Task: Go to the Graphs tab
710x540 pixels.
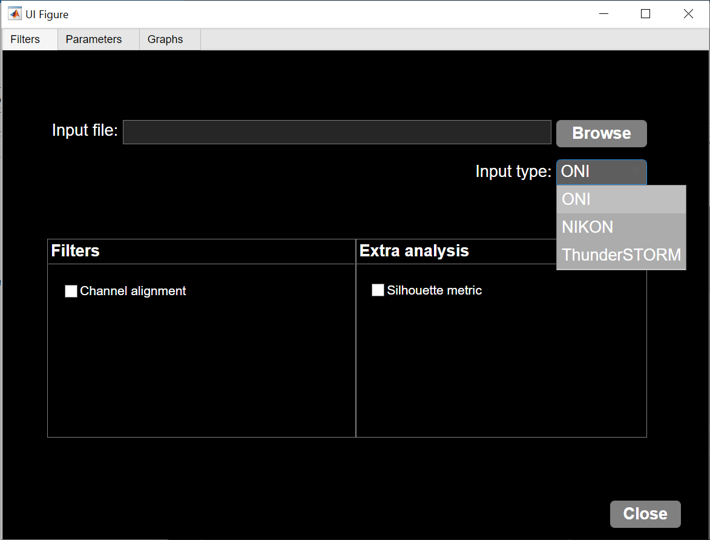Action: coord(165,39)
